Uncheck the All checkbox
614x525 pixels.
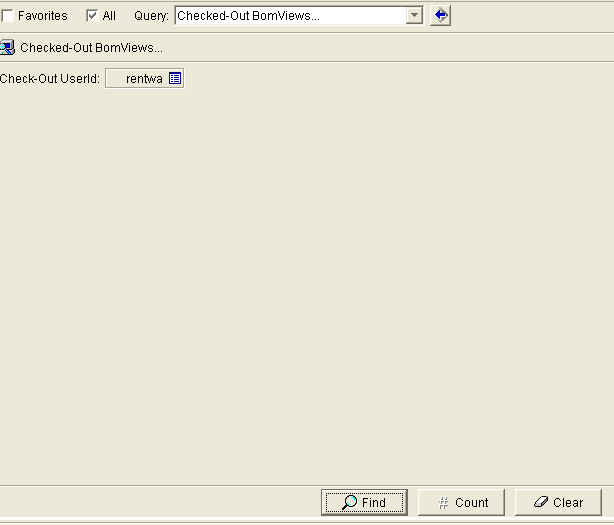point(92,16)
